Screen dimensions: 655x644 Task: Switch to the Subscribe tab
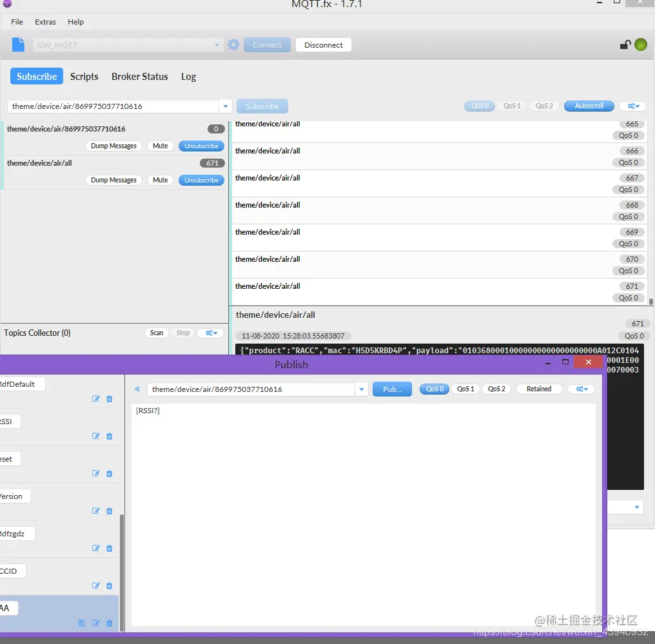pyautogui.click(x=37, y=77)
